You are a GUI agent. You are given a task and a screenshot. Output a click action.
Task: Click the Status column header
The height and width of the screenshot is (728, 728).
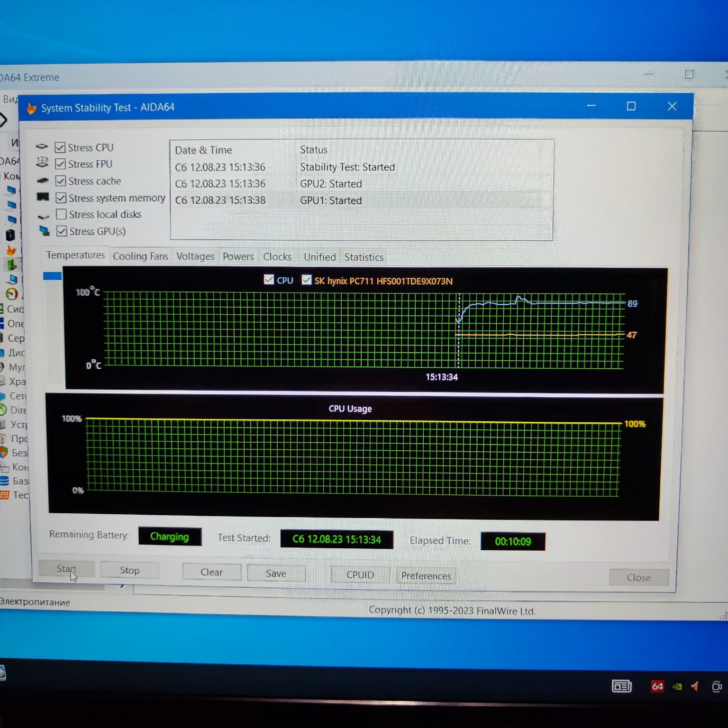(x=313, y=150)
